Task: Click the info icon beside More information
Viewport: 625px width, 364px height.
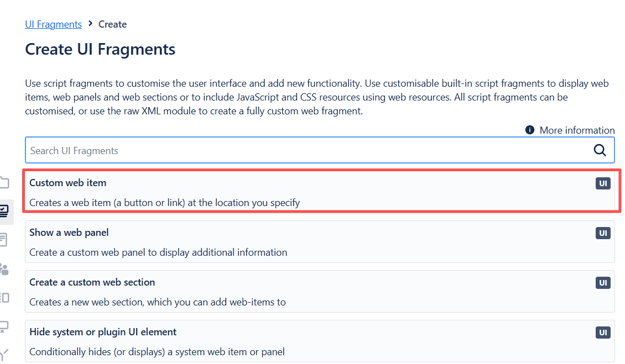Action: (x=530, y=130)
